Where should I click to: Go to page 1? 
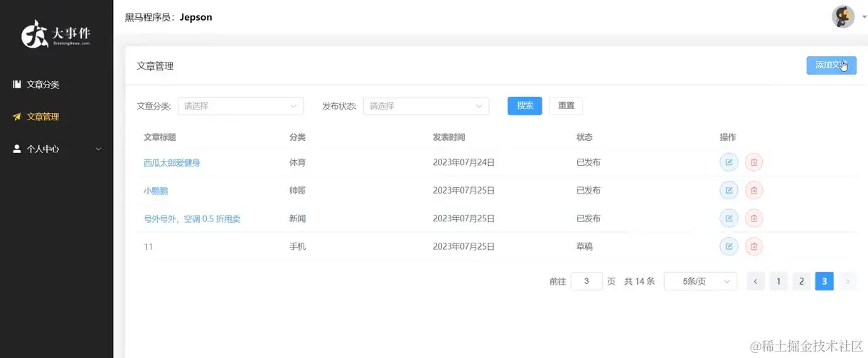pos(778,281)
